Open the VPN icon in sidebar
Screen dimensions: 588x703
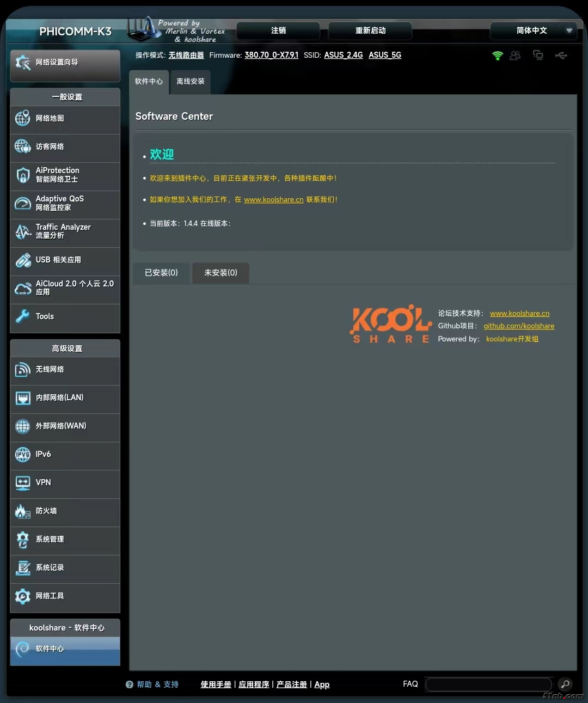pyautogui.click(x=23, y=482)
